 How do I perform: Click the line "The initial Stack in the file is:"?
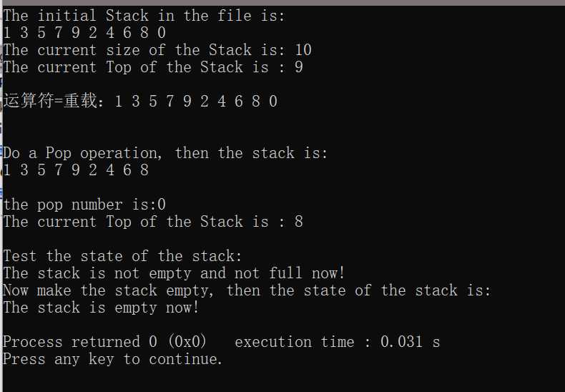(144, 16)
